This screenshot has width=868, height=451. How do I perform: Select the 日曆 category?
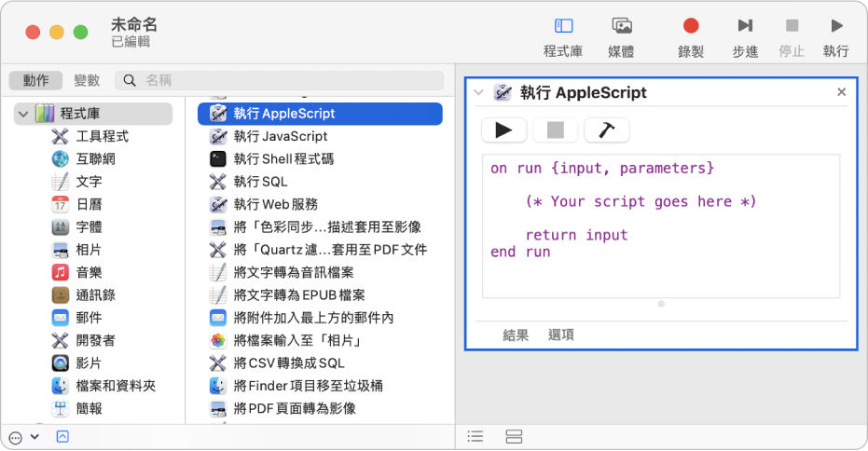[x=77, y=204]
